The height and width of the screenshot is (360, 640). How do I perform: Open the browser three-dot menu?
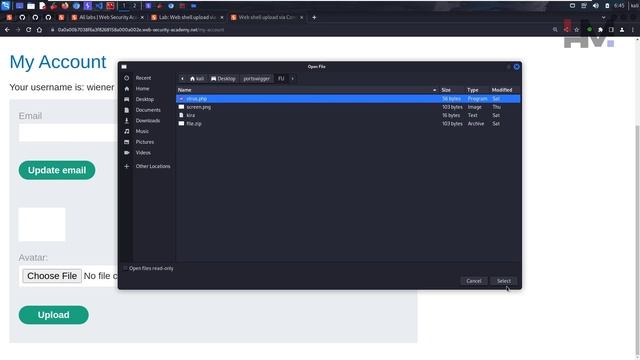pos(633,30)
